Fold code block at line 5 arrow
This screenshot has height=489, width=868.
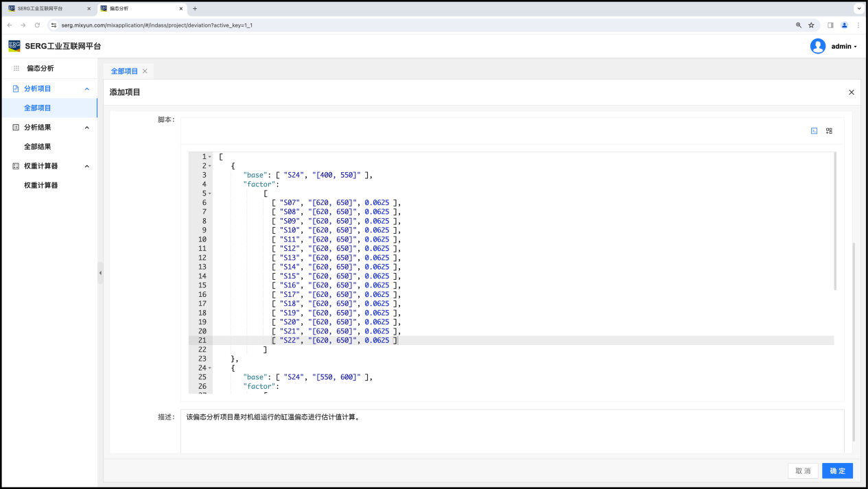click(210, 193)
